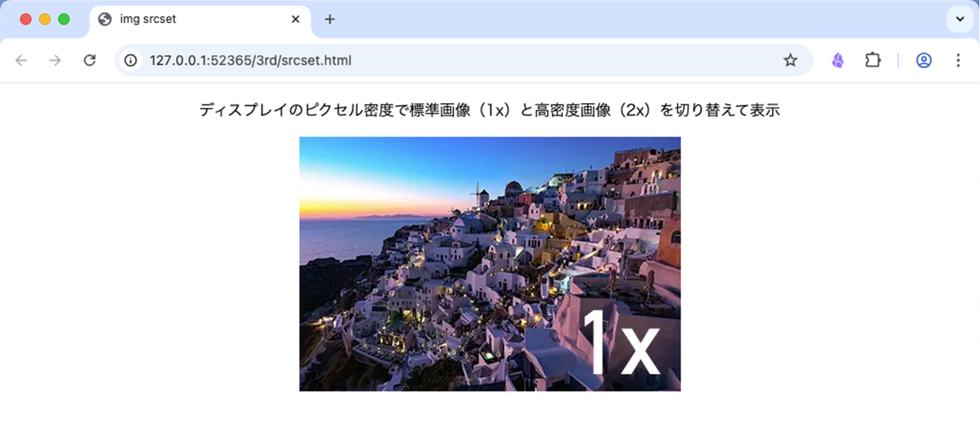The height and width of the screenshot is (421, 980).
Task: Click the 1x label on the photo
Action: [621, 342]
